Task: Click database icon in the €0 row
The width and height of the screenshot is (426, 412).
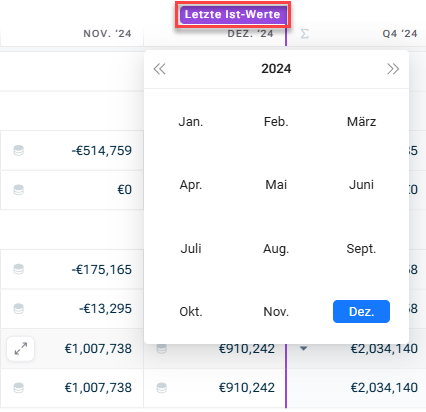Action: point(19,190)
